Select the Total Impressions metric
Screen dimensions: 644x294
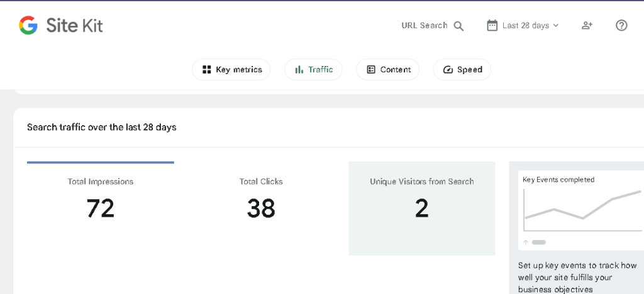tap(101, 208)
